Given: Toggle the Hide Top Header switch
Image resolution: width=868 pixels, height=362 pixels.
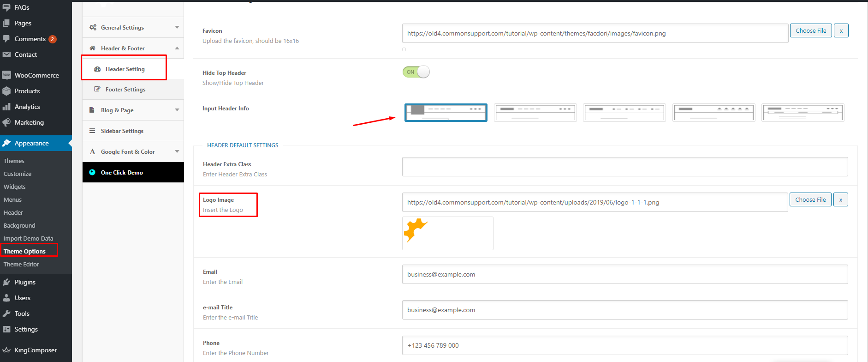Looking at the screenshot, I should click(x=416, y=72).
